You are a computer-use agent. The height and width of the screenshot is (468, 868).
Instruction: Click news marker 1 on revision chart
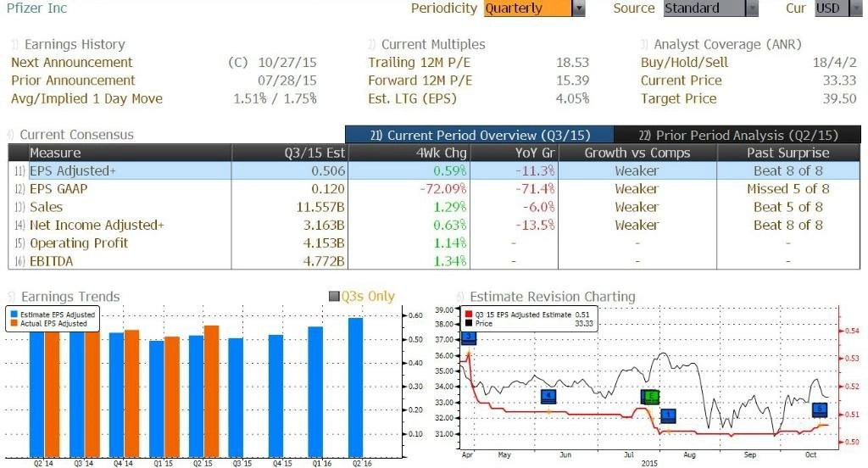pyautogui.click(x=668, y=415)
